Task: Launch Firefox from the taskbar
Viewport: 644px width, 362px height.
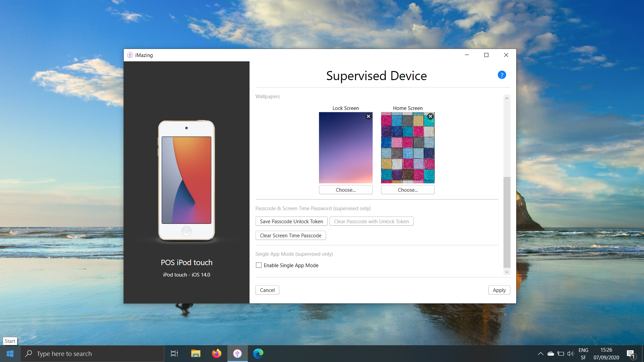Action: point(216,354)
